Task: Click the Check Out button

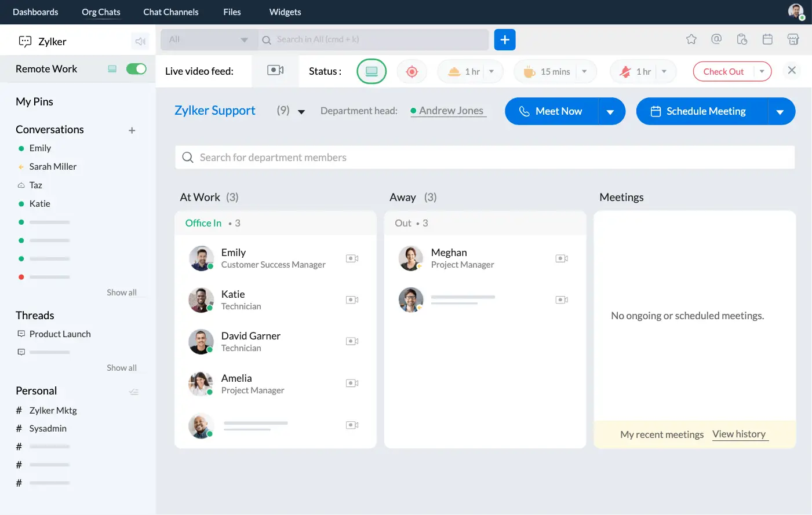Action: point(723,72)
